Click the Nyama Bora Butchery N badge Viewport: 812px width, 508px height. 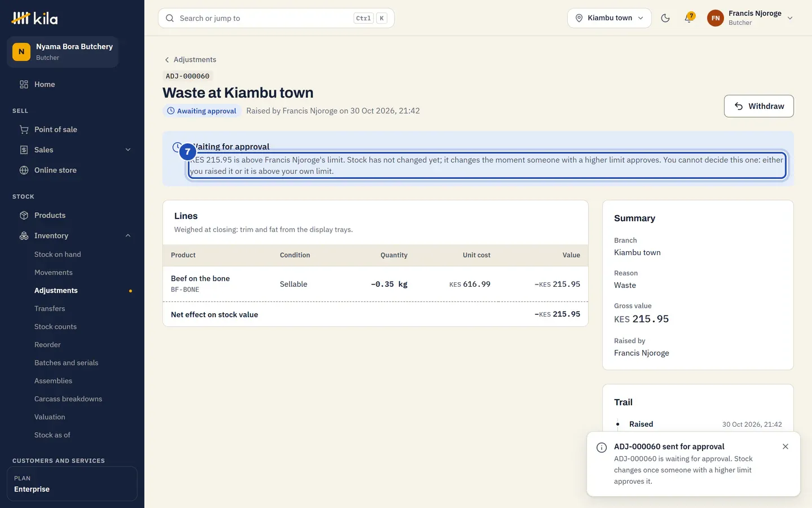click(x=21, y=52)
